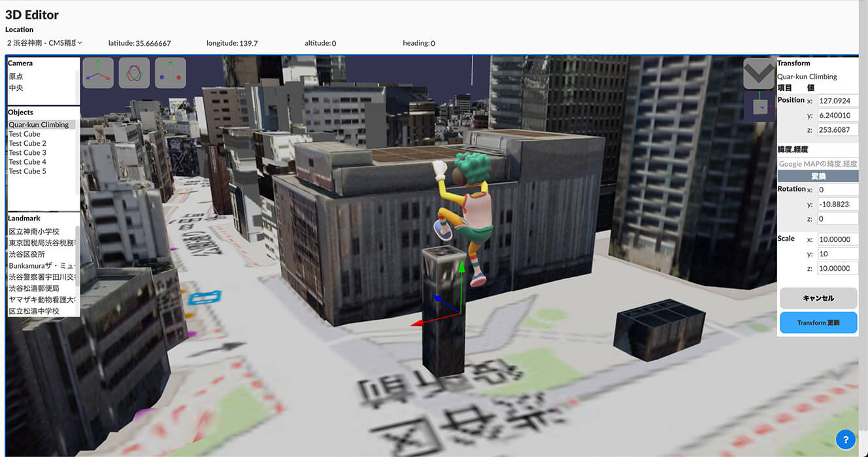The width and height of the screenshot is (868, 457).
Task: Select the 中央 camera
Action: click(x=16, y=88)
